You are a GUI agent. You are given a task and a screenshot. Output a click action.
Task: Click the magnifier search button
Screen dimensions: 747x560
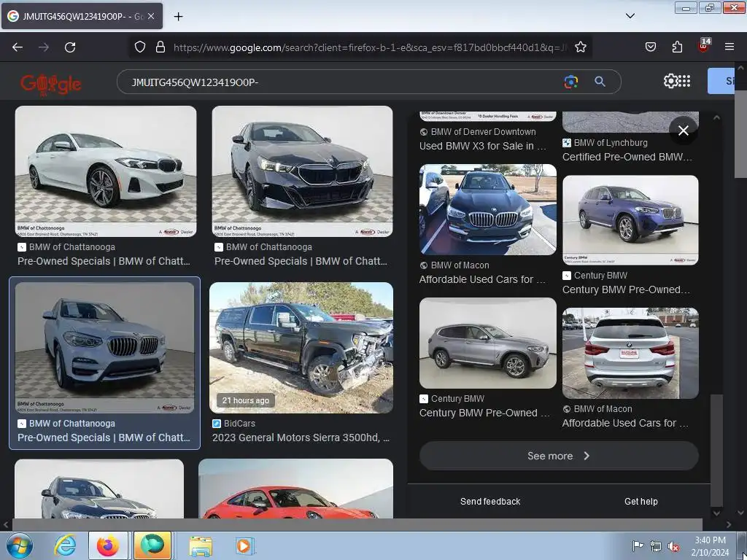click(600, 82)
